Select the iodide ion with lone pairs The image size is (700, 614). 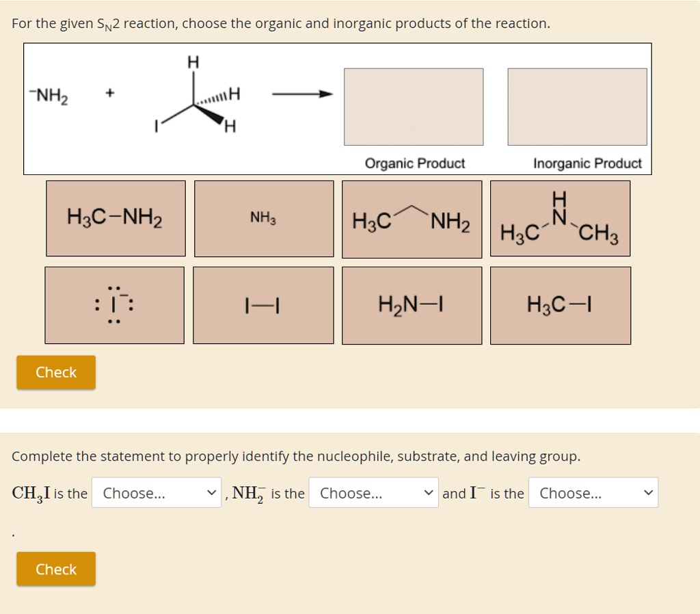[x=115, y=305]
